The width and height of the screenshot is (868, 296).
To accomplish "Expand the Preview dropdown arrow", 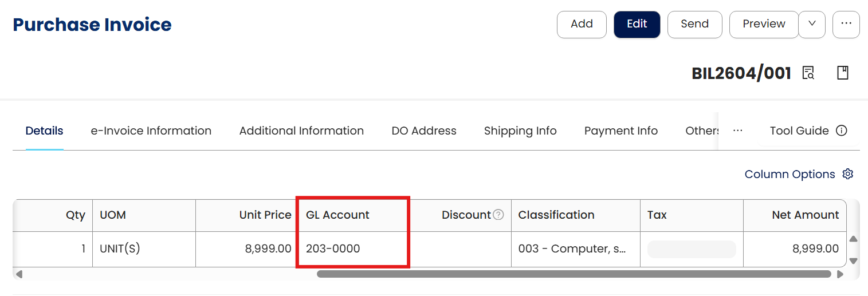I will [812, 24].
